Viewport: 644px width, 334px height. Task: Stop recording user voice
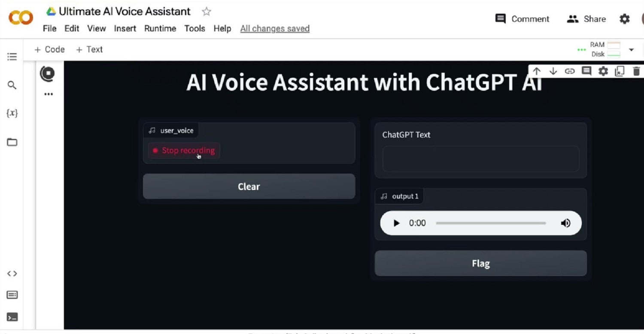(x=184, y=150)
